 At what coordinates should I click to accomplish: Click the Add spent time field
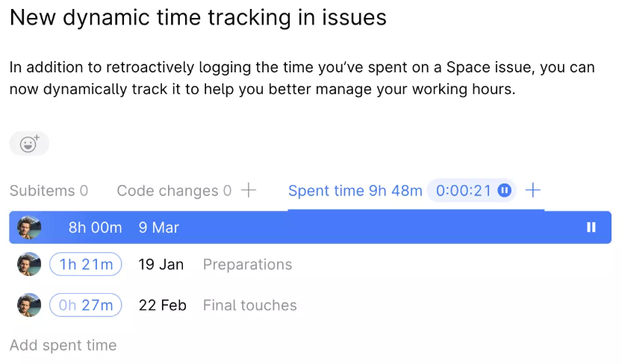click(x=63, y=345)
